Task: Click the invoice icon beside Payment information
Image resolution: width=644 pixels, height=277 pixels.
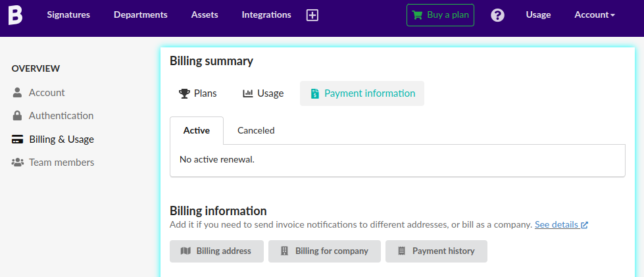Action: (315, 93)
